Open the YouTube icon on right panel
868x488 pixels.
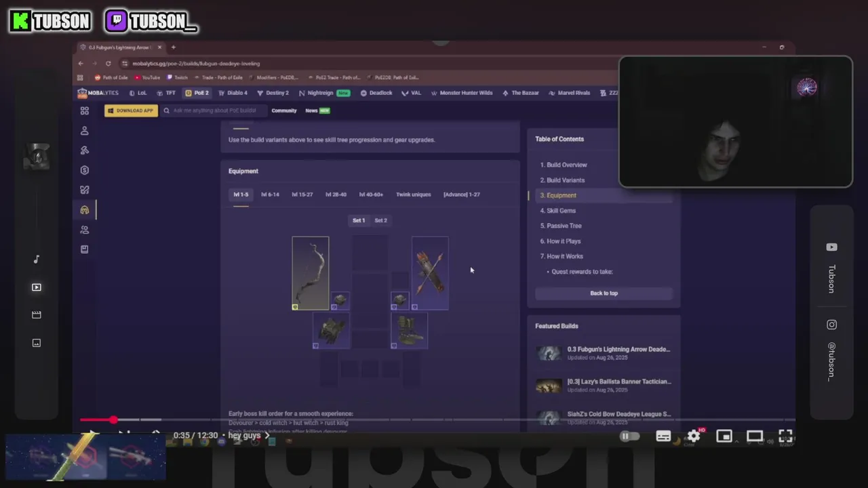tap(831, 247)
